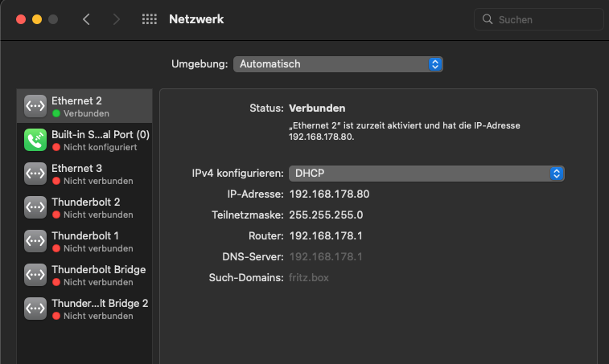609x364 pixels.
Task: Click the Built-in Serial Port phone icon
Action: (x=36, y=141)
